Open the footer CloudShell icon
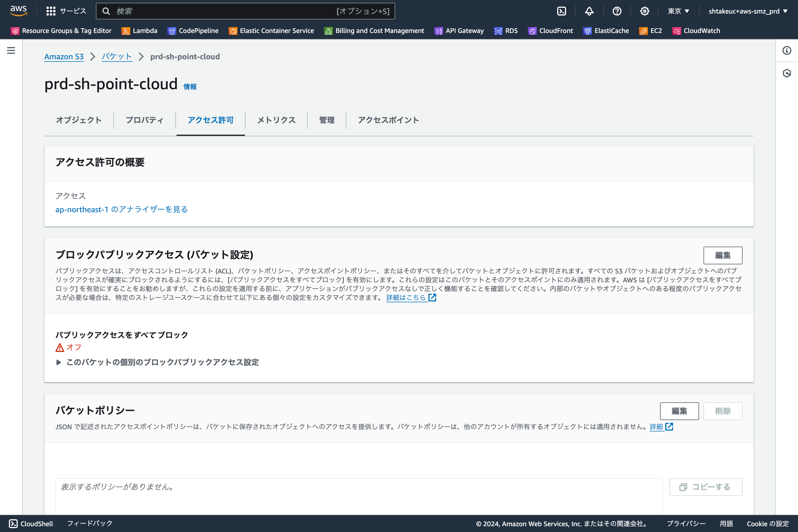The image size is (798, 532). click(x=13, y=523)
